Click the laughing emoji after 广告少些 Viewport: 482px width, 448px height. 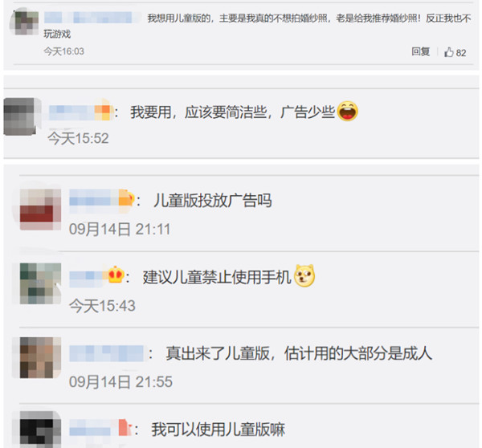tap(347, 111)
